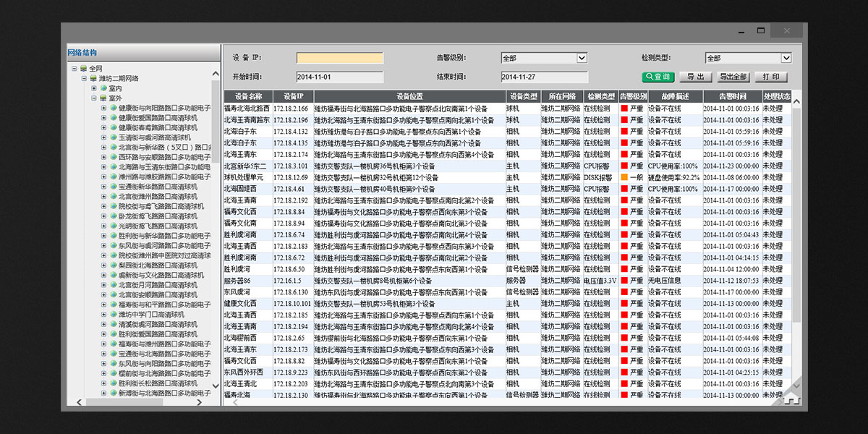Collapse the 室外 tree branch

point(93,98)
